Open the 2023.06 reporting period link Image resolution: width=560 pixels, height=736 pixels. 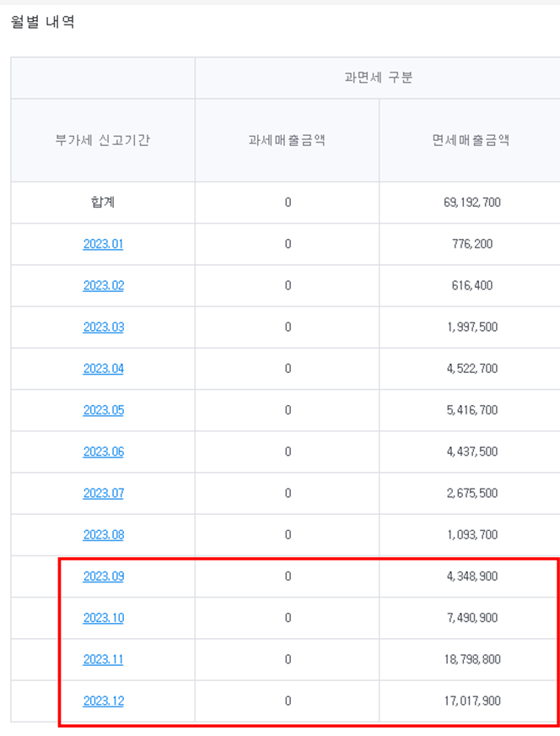click(104, 452)
